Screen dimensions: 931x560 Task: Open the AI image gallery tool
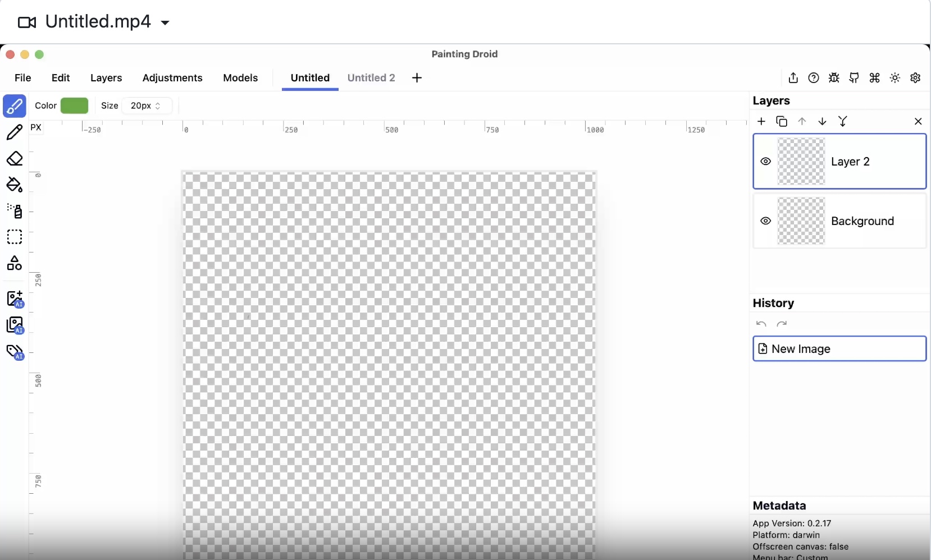(15, 325)
